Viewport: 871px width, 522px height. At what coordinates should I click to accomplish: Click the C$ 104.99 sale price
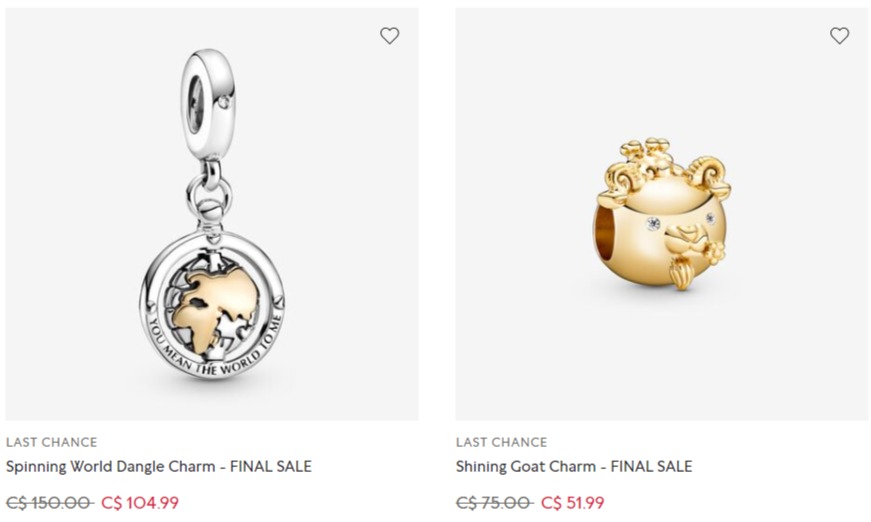click(x=140, y=503)
